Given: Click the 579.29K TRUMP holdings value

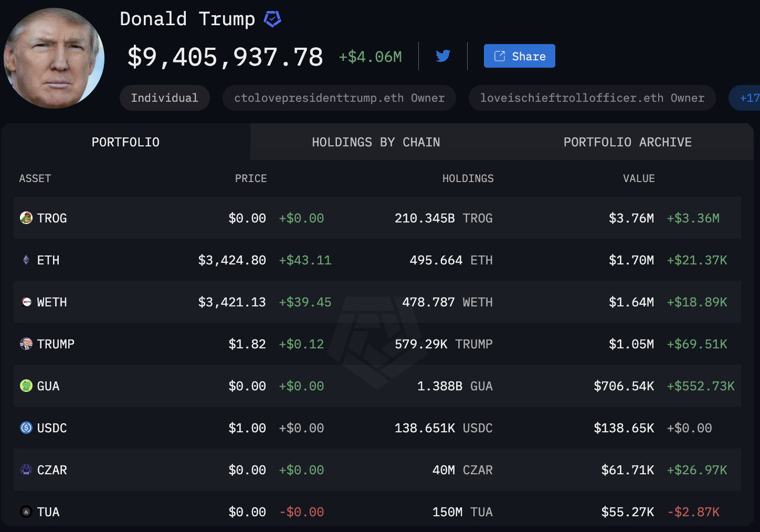Looking at the screenshot, I should 444,344.
